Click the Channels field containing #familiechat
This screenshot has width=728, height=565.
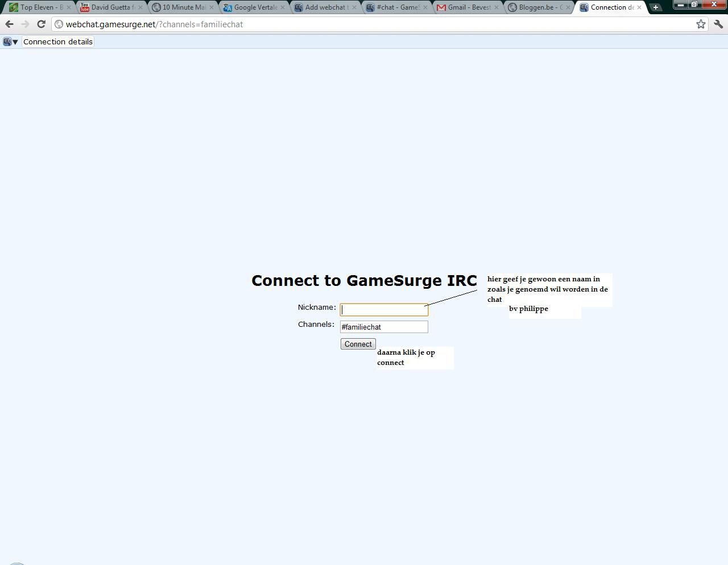pyautogui.click(x=384, y=327)
